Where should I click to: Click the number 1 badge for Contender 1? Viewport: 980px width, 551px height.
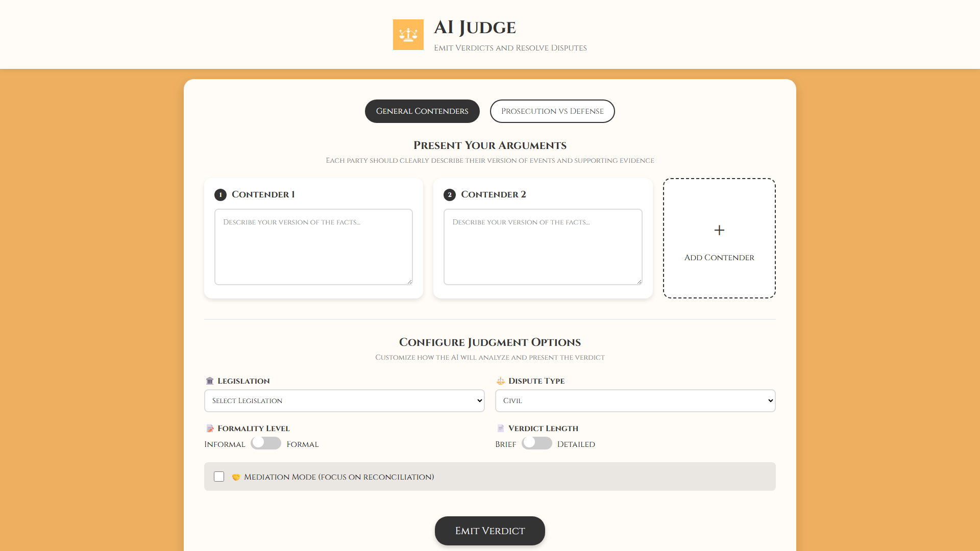[x=220, y=195]
